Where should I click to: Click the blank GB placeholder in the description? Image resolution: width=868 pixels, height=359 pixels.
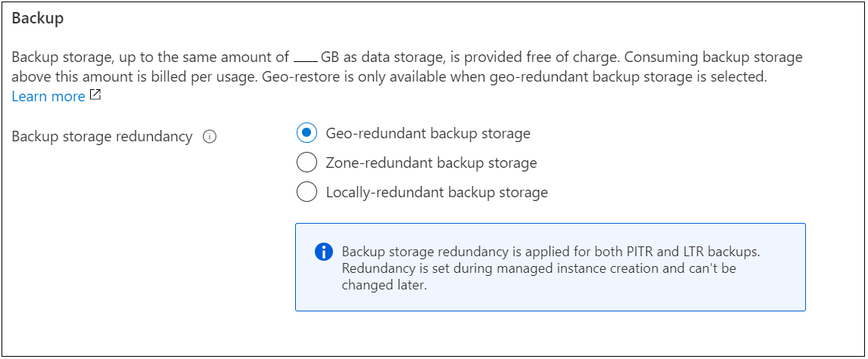304,57
